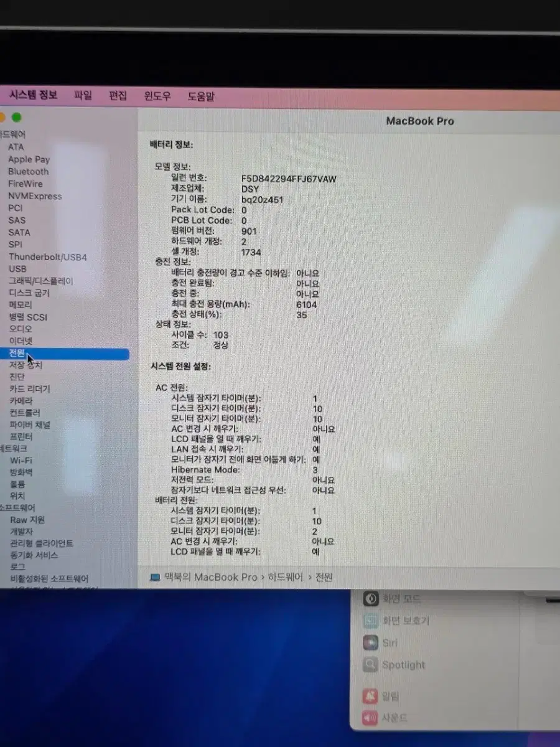Select Bluetooth in the hardware list
Screen dimensions: 560x747
coord(28,171)
